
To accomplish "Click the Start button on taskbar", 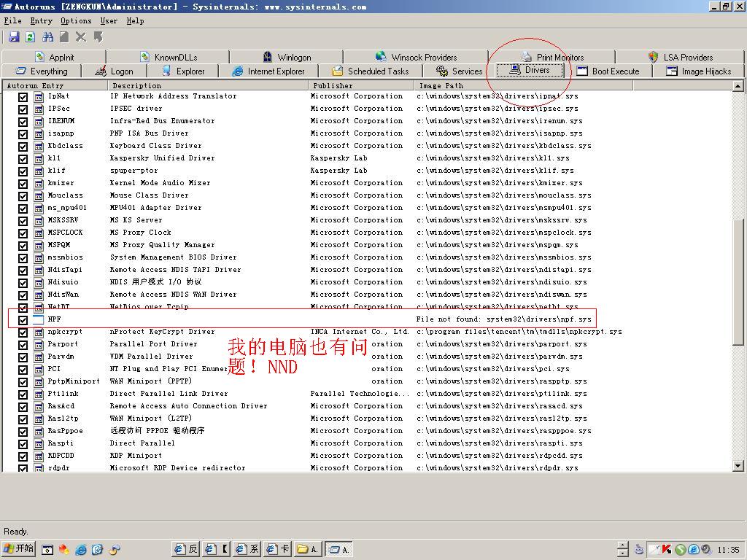I will point(18,549).
